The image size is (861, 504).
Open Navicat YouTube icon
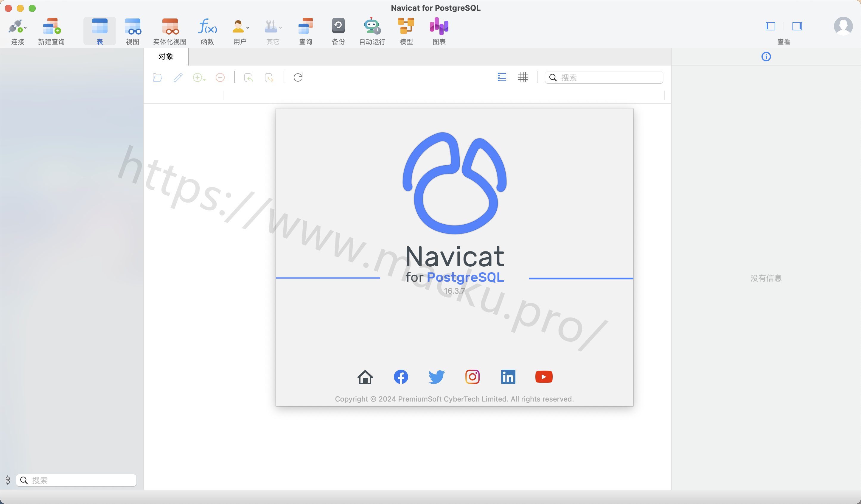(x=544, y=377)
